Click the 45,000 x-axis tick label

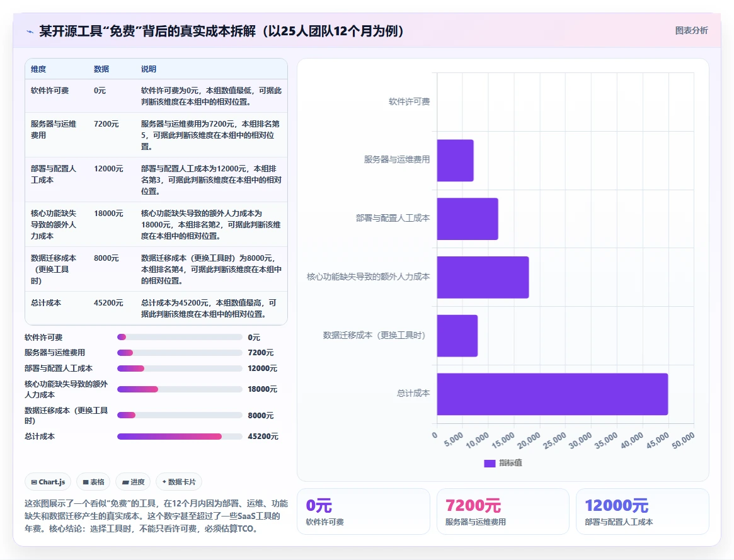click(x=658, y=440)
